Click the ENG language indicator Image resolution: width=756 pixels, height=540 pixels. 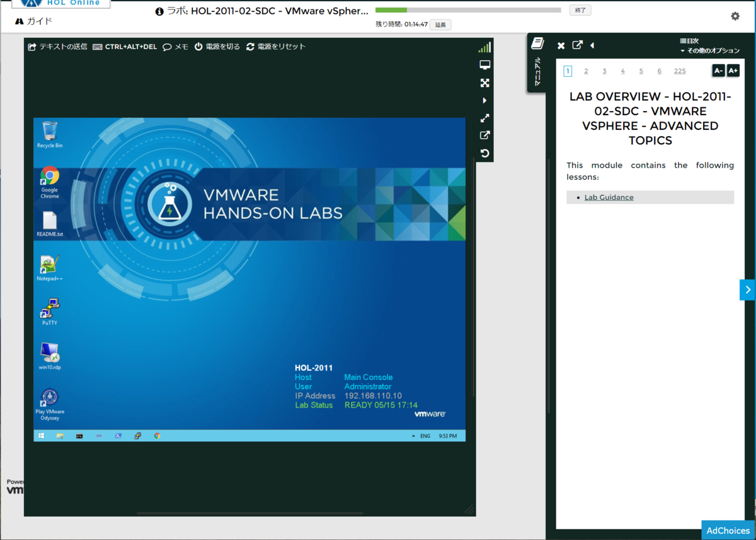pos(425,436)
